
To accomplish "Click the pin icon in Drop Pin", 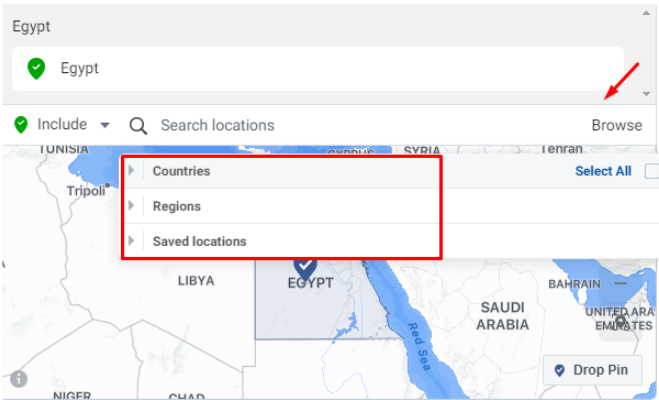I will click(x=560, y=370).
